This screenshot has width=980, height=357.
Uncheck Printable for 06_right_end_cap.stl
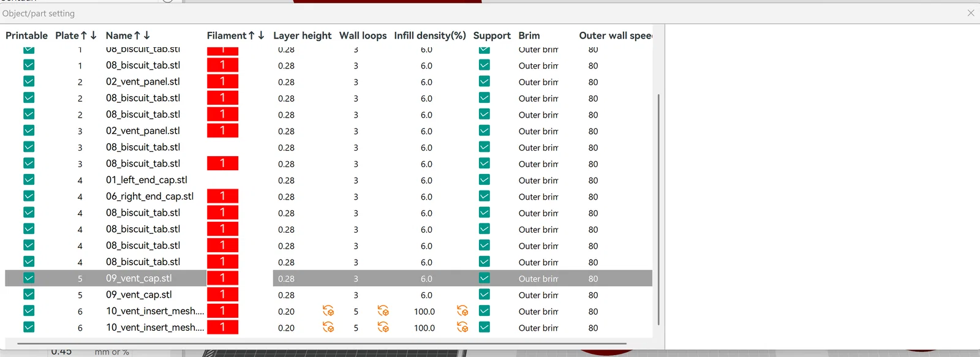[x=29, y=196]
